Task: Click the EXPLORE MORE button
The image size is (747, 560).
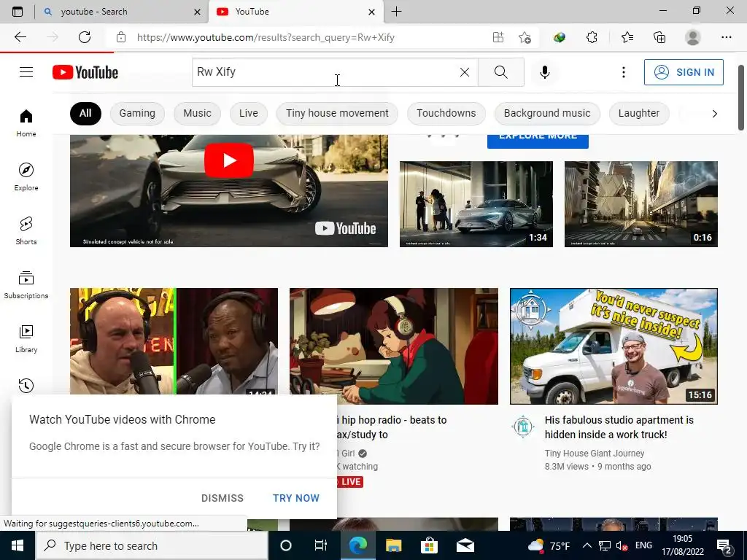Action: pos(538,141)
